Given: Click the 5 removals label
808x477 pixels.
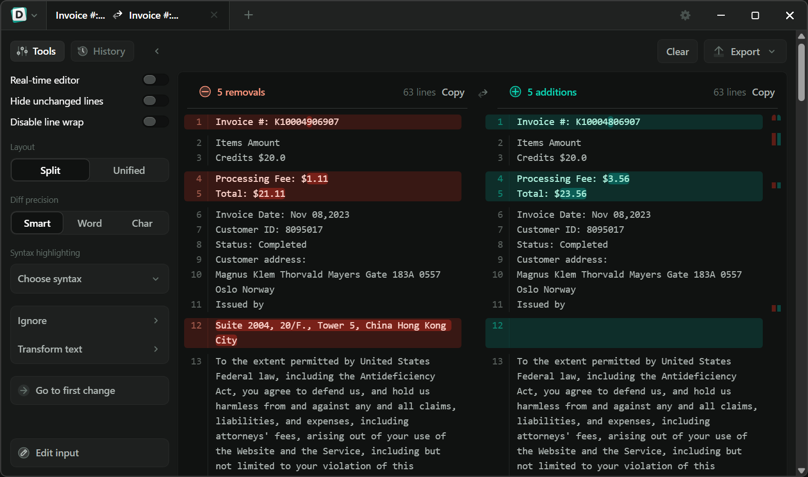Looking at the screenshot, I should (x=241, y=92).
